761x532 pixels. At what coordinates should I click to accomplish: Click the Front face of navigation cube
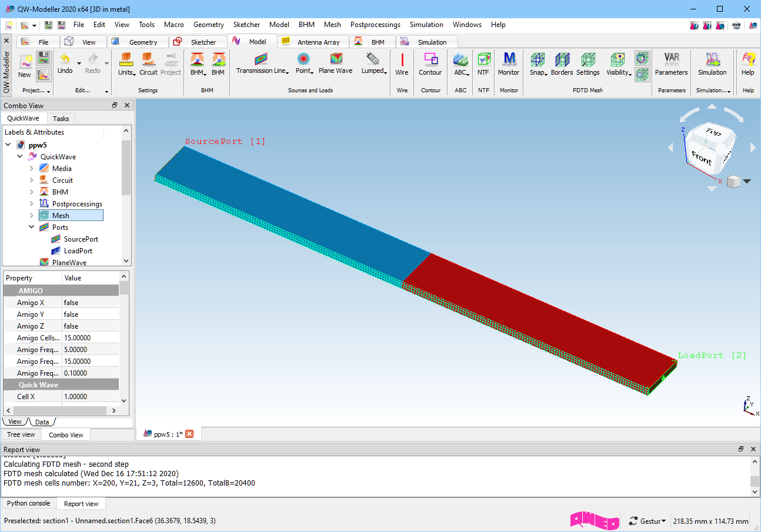(702, 158)
